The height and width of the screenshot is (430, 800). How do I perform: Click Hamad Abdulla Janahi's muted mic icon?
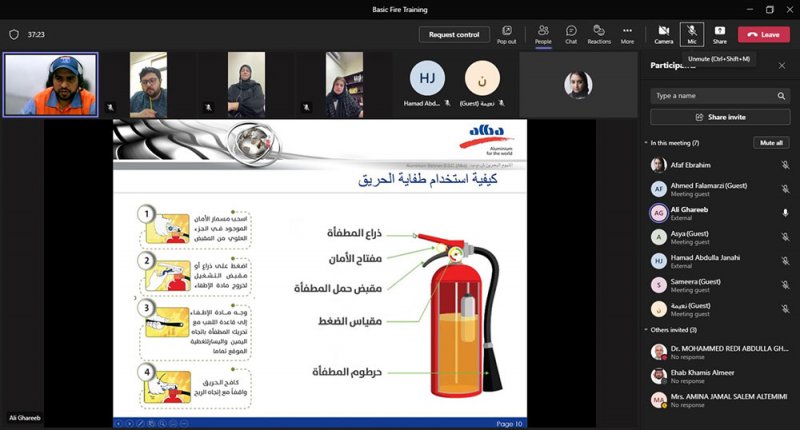pos(785,261)
